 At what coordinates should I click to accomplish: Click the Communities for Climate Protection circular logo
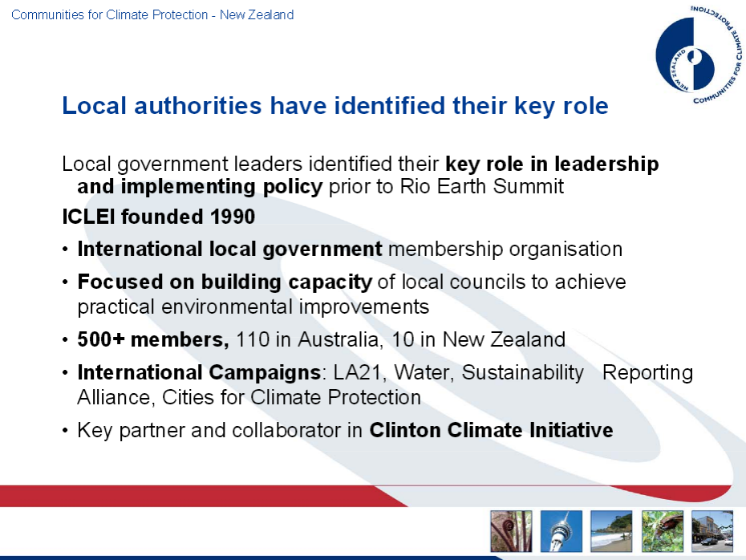tap(695, 56)
